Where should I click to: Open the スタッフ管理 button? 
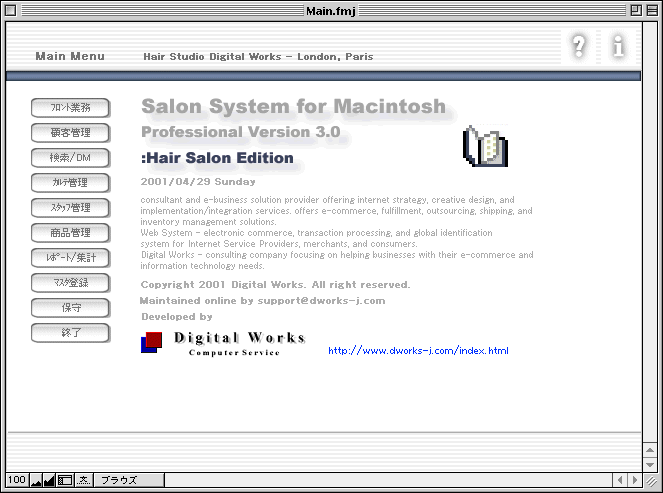pos(71,208)
